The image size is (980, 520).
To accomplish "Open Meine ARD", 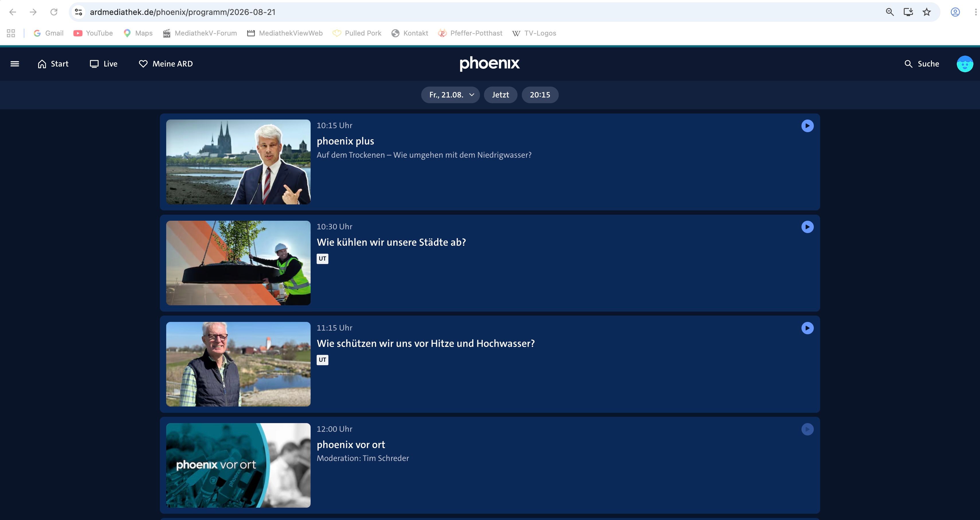I will [166, 64].
